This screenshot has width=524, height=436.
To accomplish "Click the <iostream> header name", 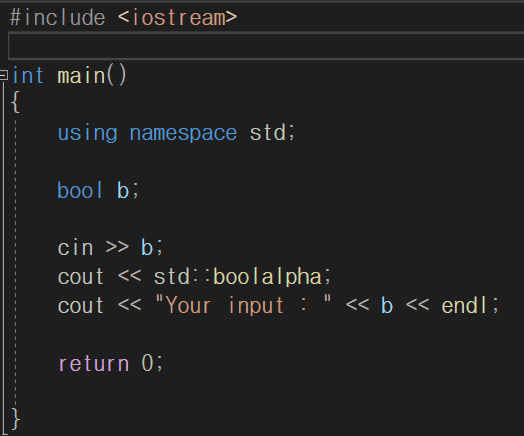I will click(x=177, y=17).
